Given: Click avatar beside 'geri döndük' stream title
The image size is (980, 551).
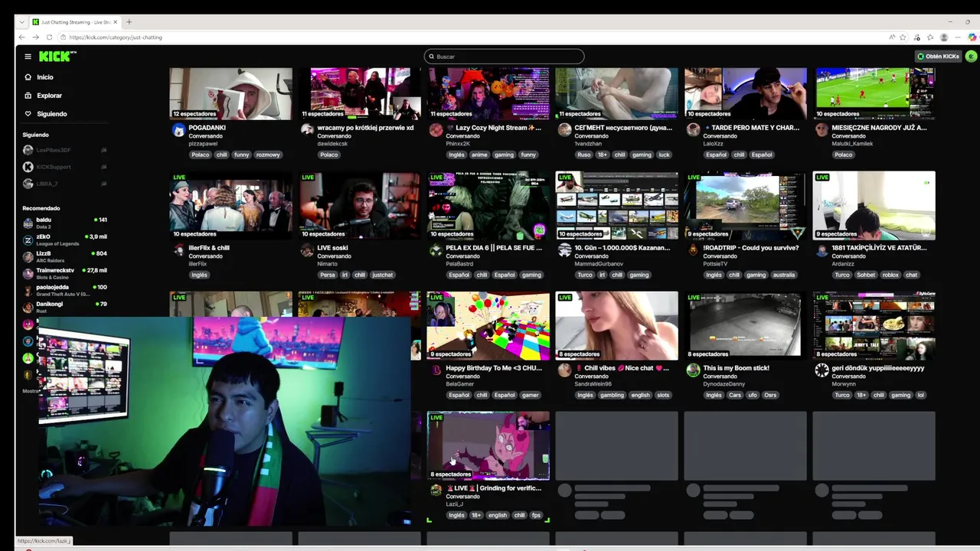Looking at the screenshot, I should (x=822, y=370).
